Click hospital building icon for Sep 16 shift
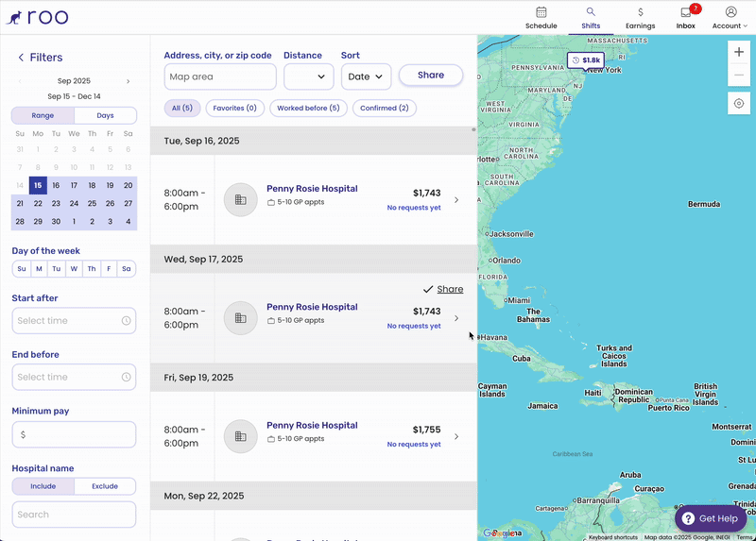 (241, 200)
